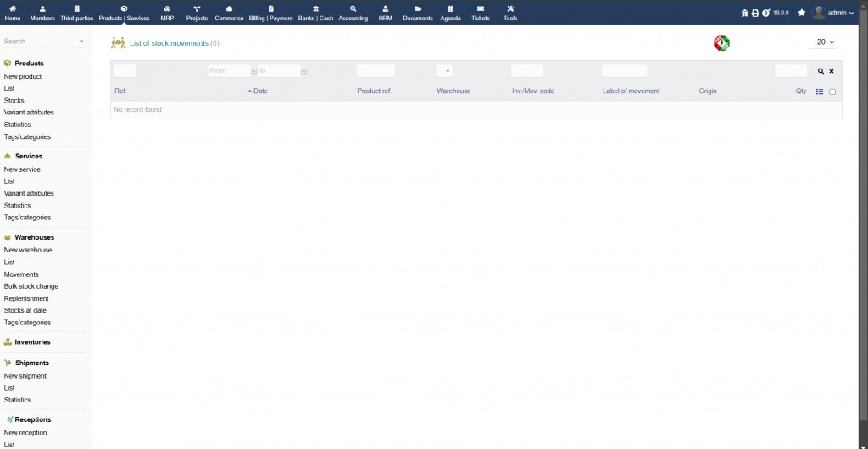Viewport: 868px width, 449px height.
Task: Click the New reception link
Action: pyautogui.click(x=25, y=433)
